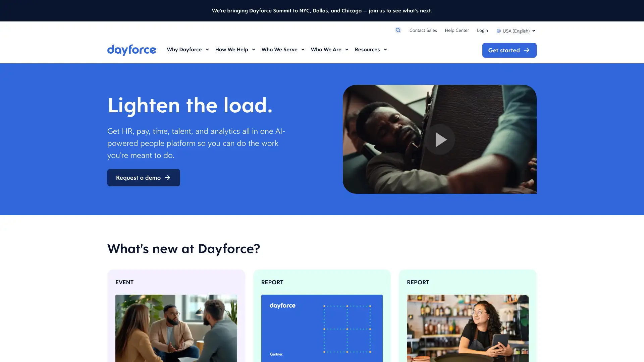Screen dimensions: 644x362
Task: Click the arrow icon on Get started
Action: point(527,50)
